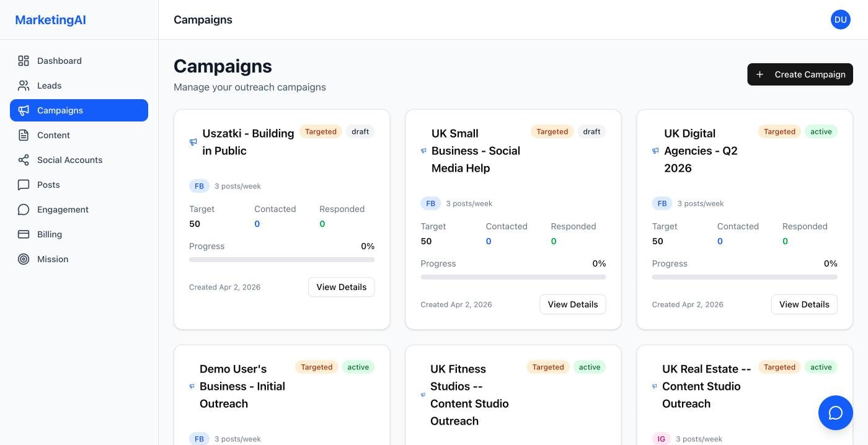
Task: Click the IG badge on UK Real Estate card
Action: click(x=662, y=438)
